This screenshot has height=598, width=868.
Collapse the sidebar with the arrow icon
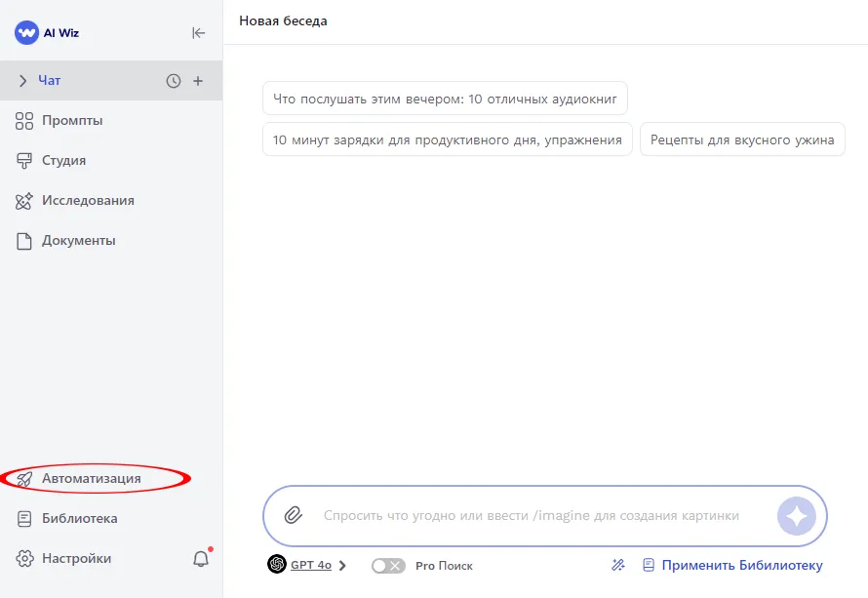(199, 32)
